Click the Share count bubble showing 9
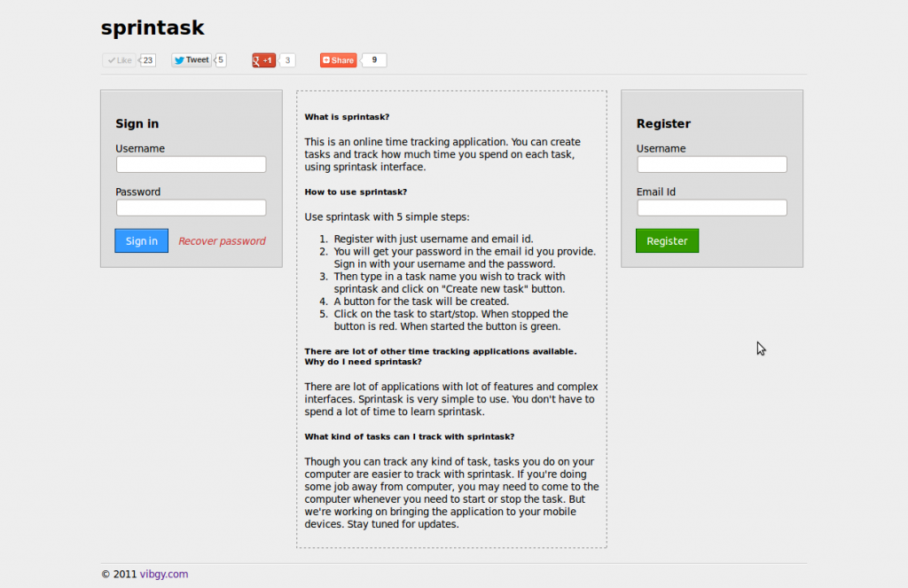Image resolution: width=908 pixels, height=588 pixels. (x=373, y=60)
